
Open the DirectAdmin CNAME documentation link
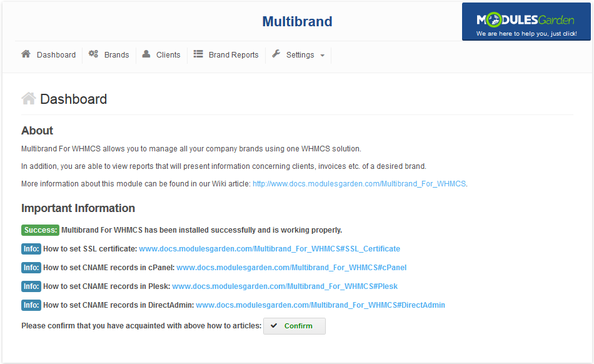pos(320,305)
